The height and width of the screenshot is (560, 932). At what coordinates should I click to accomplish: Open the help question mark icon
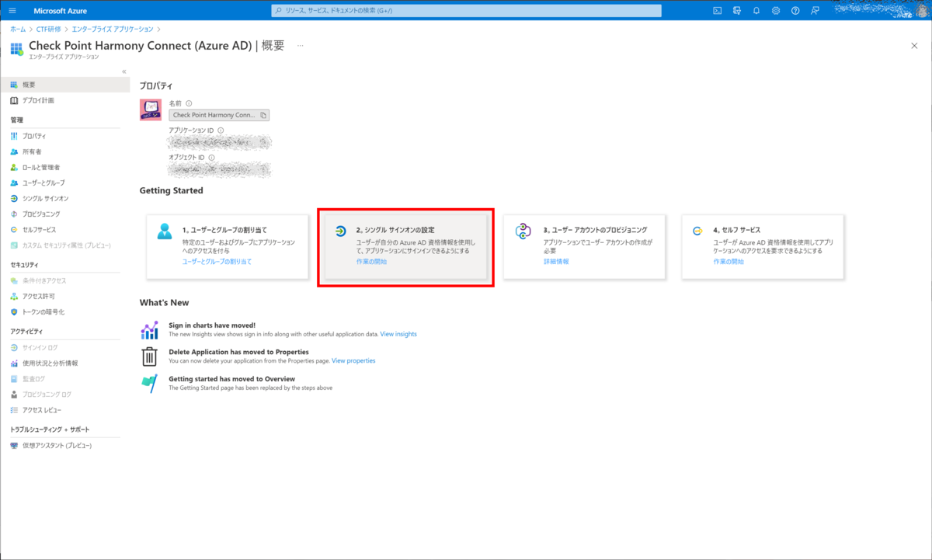[x=795, y=10]
